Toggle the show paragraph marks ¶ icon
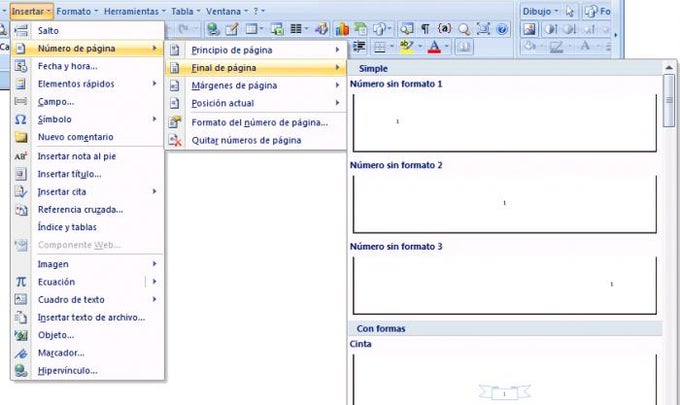Screen dimensions: 680x405 (425, 29)
